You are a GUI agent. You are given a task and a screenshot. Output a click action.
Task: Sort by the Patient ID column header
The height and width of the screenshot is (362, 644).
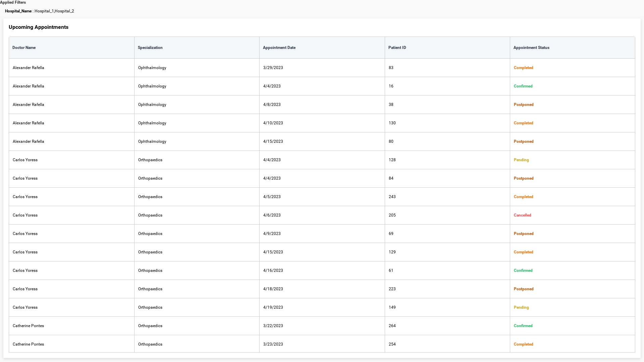pyautogui.click(x=397, y=48)
